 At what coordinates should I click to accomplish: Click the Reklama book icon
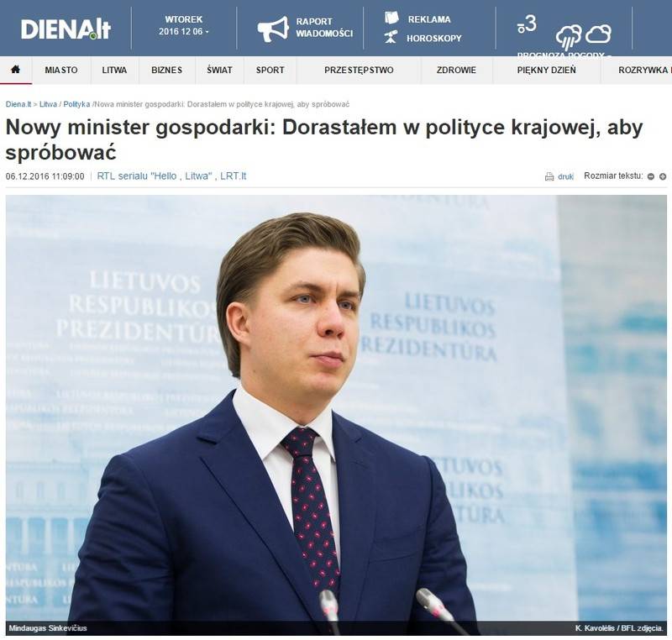(x=391, y=18)
